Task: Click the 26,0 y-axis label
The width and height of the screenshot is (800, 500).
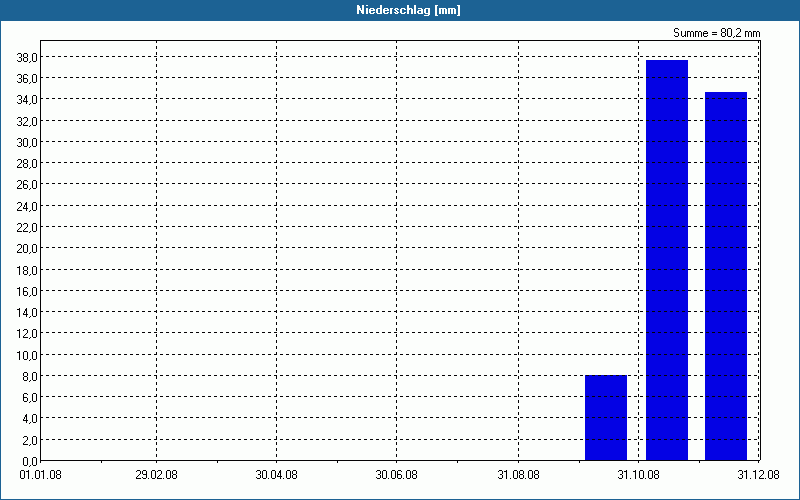Action: [27, 185]
